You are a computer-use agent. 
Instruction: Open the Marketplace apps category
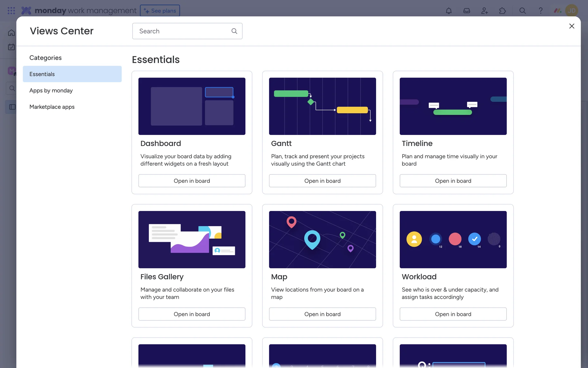click(52, 107)
